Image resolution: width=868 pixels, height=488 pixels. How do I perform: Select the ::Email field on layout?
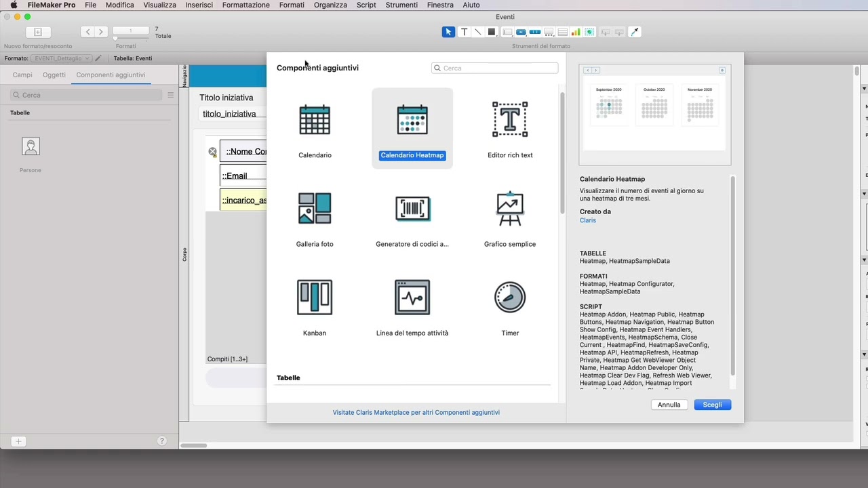tap(243, 176)
